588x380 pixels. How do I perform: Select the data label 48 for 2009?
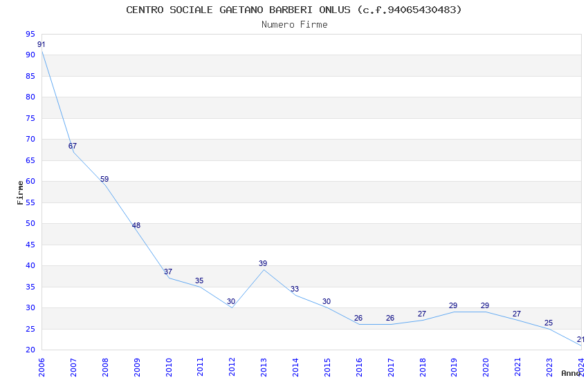tap(136, 225)
